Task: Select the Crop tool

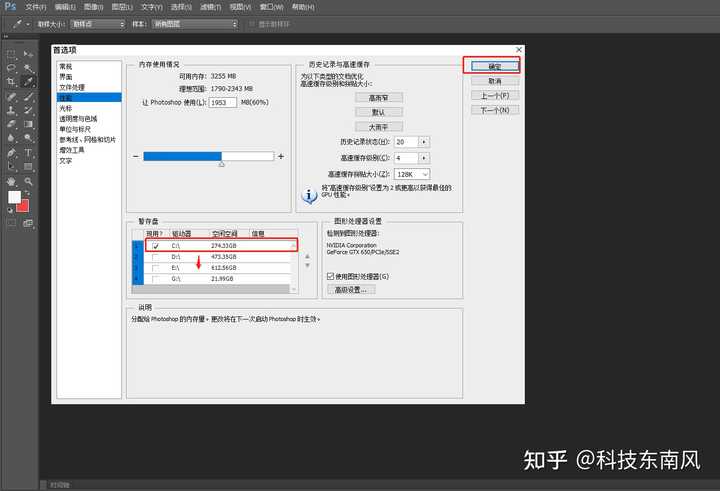Action: [11, 82]
